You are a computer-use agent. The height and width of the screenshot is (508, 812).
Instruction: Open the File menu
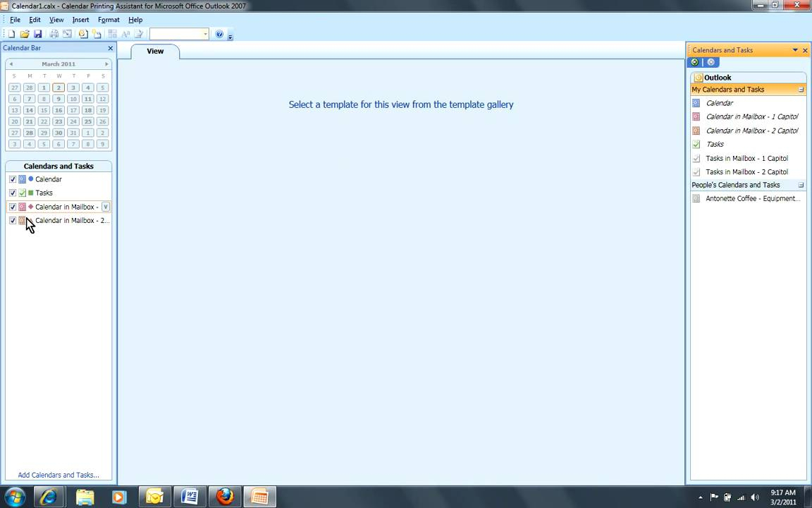pos(15,20)
